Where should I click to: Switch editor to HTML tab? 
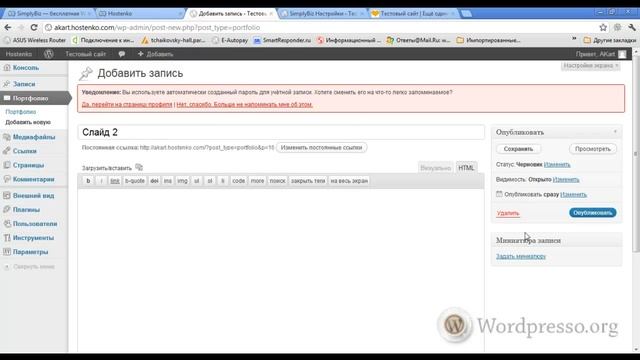(466, 168)
